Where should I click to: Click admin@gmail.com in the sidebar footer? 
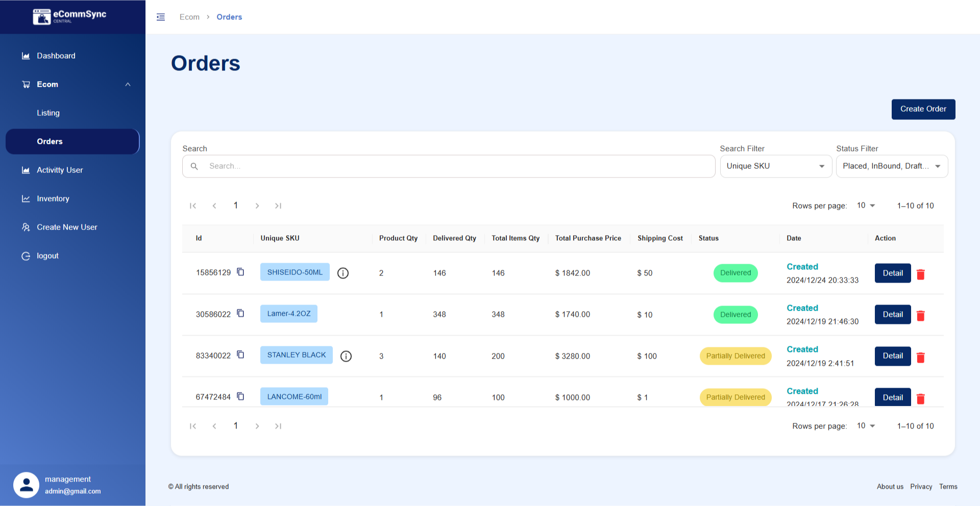(x=73, y=491)
